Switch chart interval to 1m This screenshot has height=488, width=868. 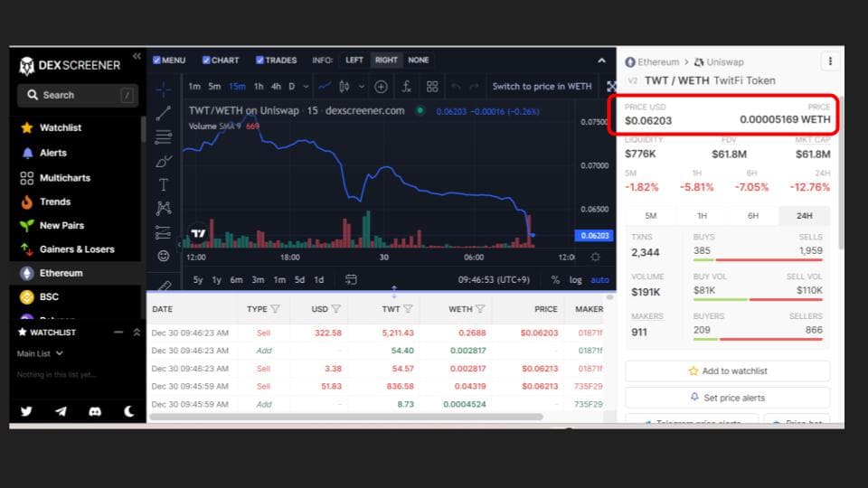(x=194, y=87)
